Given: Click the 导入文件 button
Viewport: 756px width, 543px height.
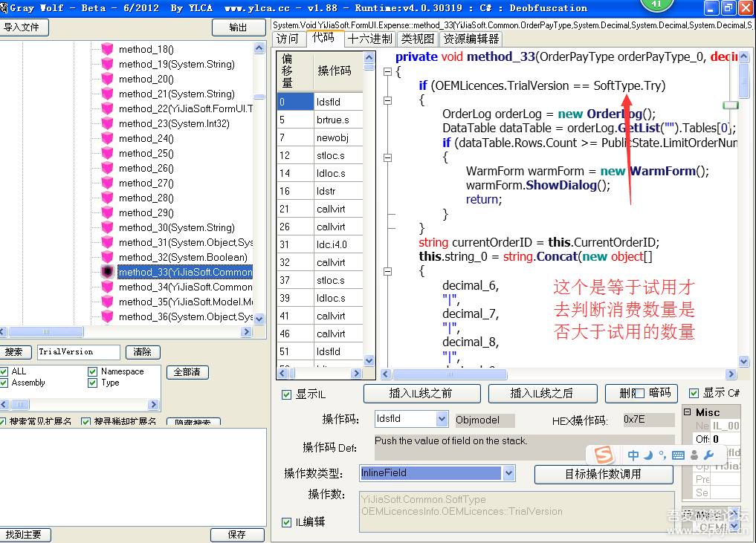Looking at the screenshot, I should pos(24,27).
